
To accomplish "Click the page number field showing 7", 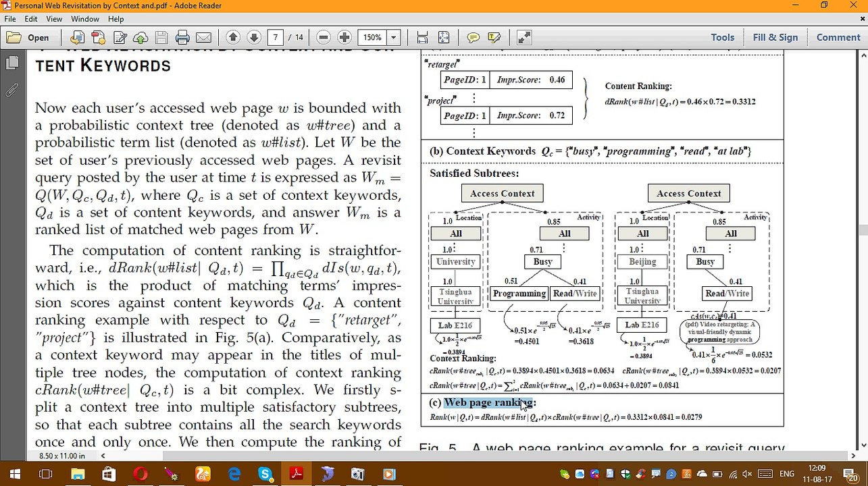I will coord(276,38).
